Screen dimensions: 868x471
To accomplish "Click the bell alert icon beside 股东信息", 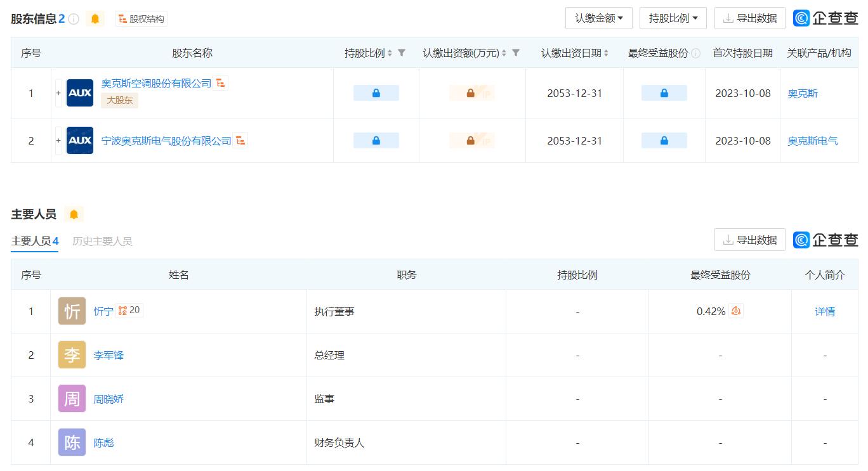I will click(x=95, y=19).
